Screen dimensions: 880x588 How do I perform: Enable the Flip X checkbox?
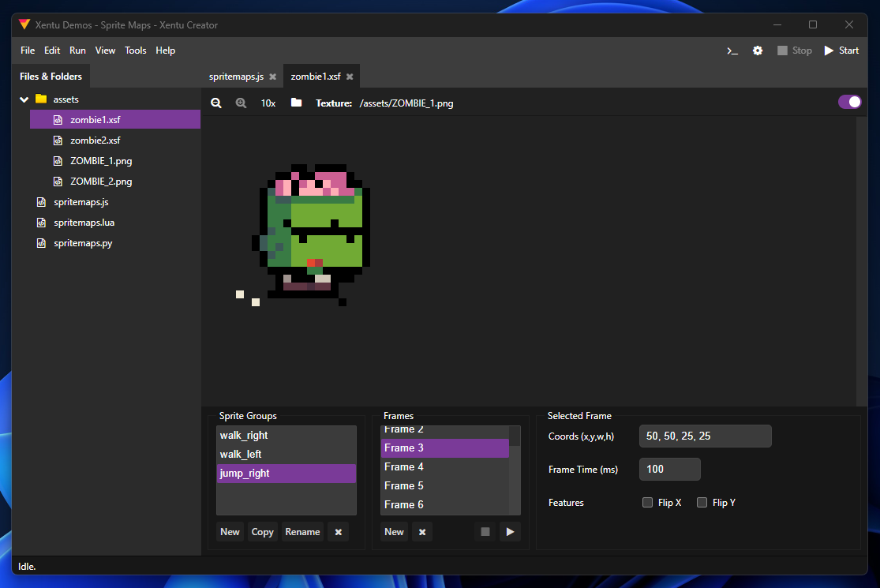[647, 502]
